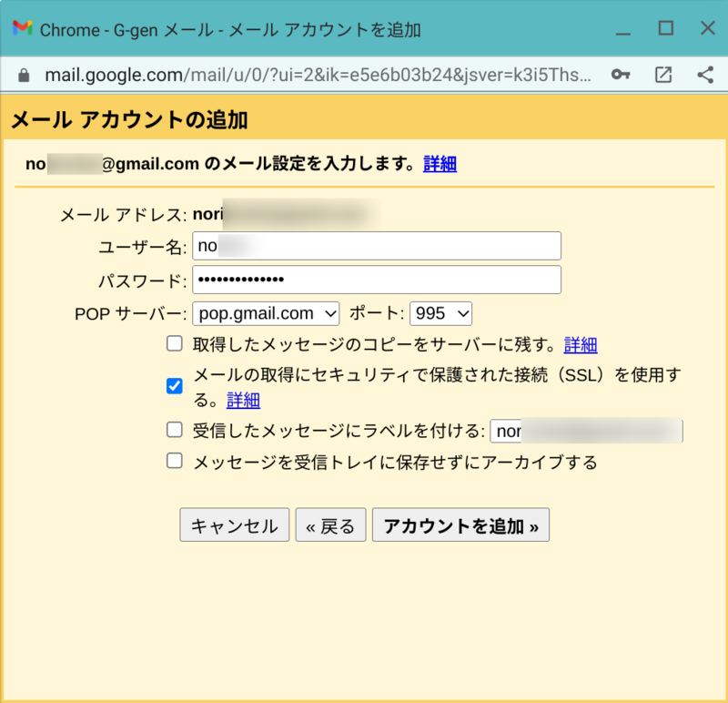
Task: Click the ユーザー名 input field
Action: (x=377, y=246)
